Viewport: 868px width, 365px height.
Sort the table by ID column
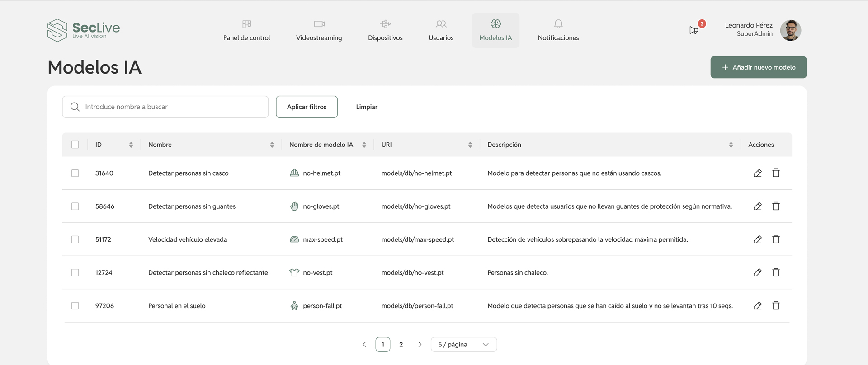[x=131, y=145]
